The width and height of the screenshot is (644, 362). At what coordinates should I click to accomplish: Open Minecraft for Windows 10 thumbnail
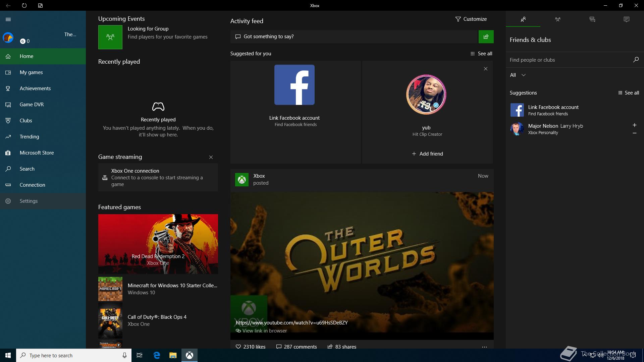pyautogui.click(x=110, y=289)
